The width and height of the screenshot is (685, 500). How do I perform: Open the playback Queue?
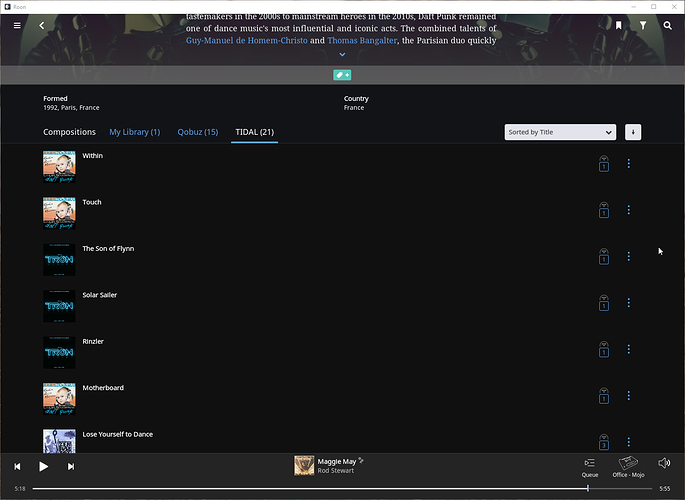point(590,467)
